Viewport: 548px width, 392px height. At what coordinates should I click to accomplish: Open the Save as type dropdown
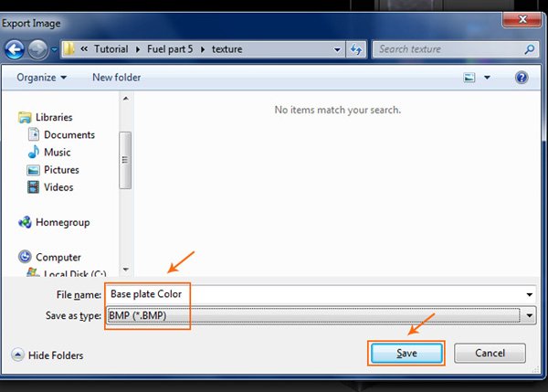click(x=529, y=315)
